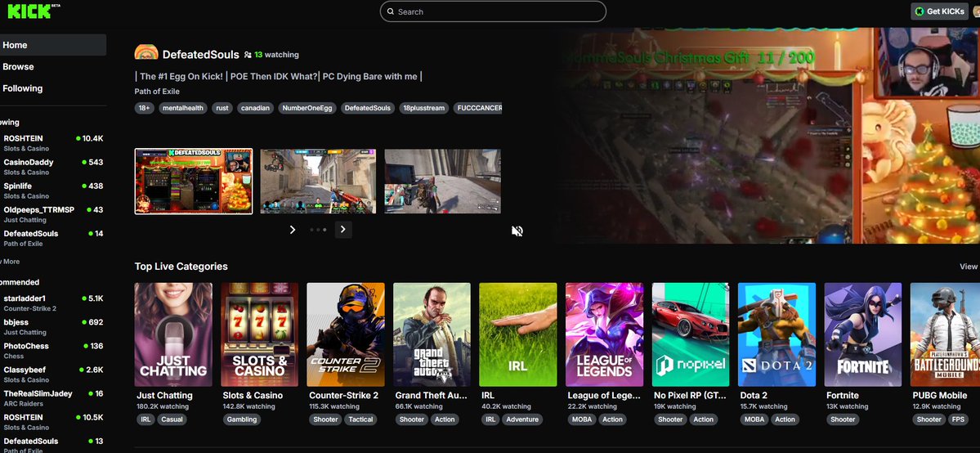980x453 pixels.
Task: Open the League of Legends category card
Action: 604,334
